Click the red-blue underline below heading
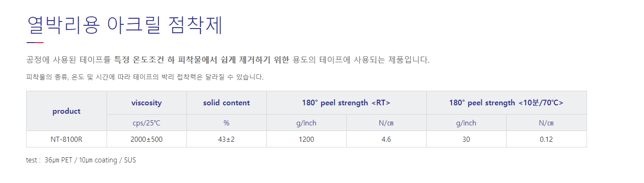Screen dimensions: 644x183 click(x=35, y=43)
